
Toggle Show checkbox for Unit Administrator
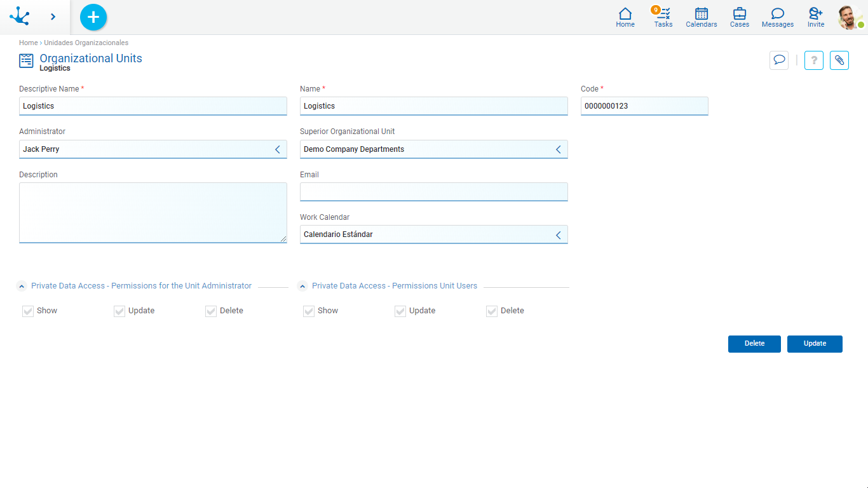coord(28,311)
